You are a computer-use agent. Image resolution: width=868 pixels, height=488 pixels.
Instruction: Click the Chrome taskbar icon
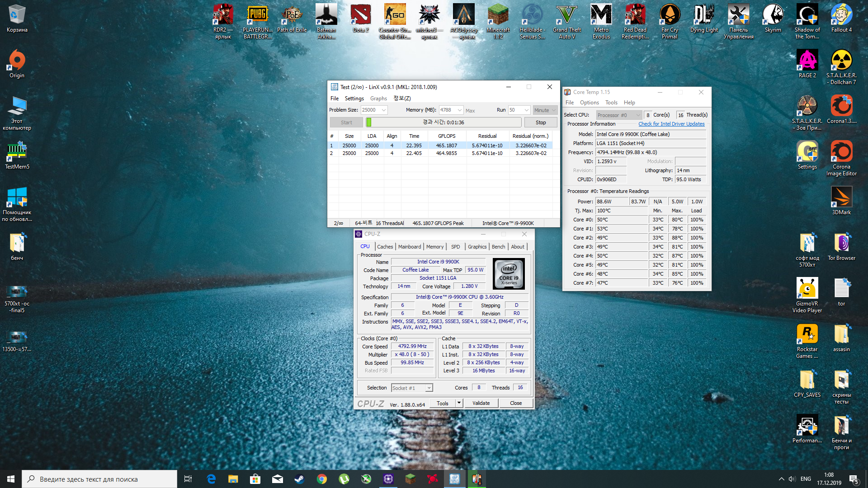(322, 479)
